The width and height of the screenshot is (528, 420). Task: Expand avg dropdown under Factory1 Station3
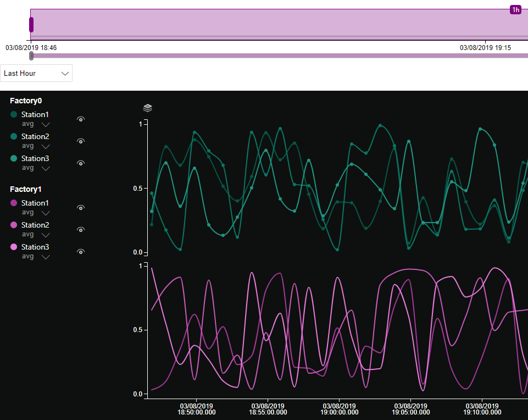46,257
